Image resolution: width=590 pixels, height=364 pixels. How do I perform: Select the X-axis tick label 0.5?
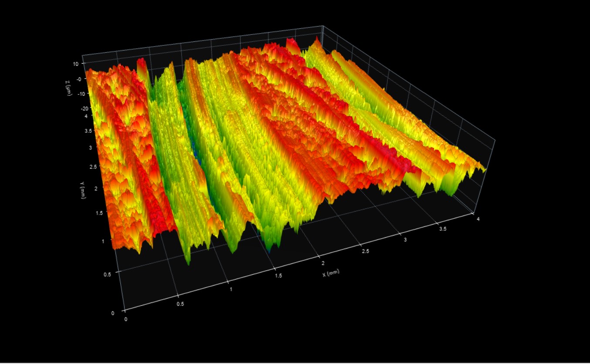180,304
